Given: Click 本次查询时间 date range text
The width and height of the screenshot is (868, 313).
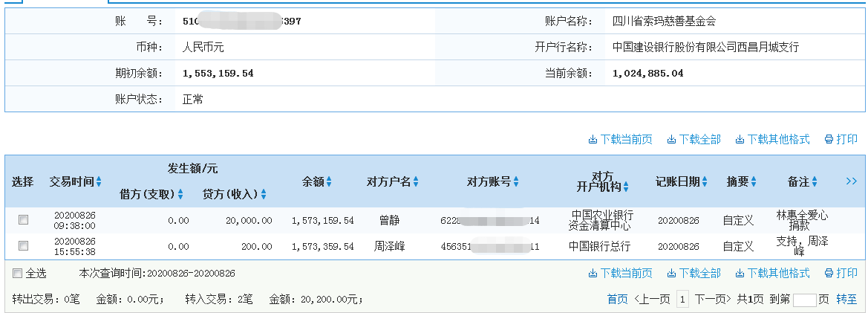Looking at the screenshot, I should [x=157, y=273].
